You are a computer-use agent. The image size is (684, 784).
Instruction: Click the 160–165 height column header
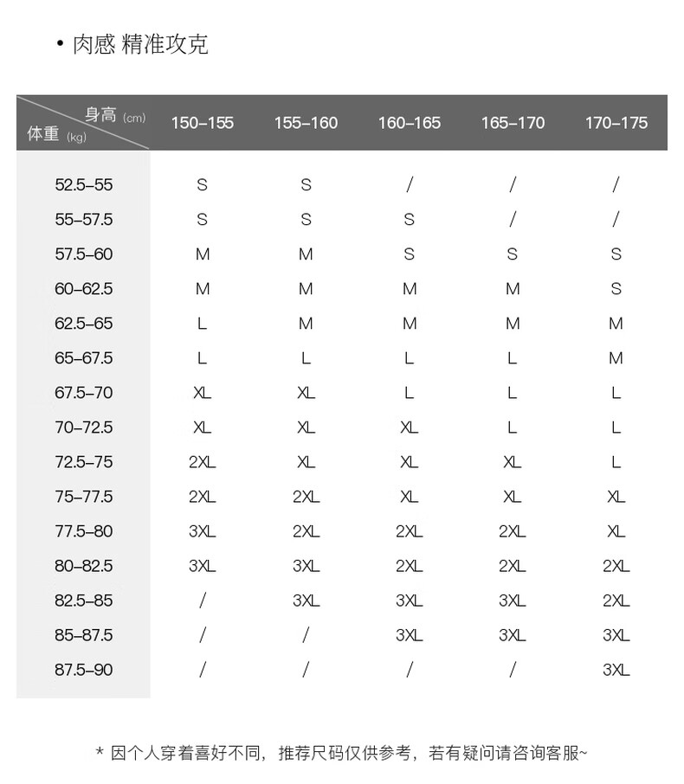point(409,123)
